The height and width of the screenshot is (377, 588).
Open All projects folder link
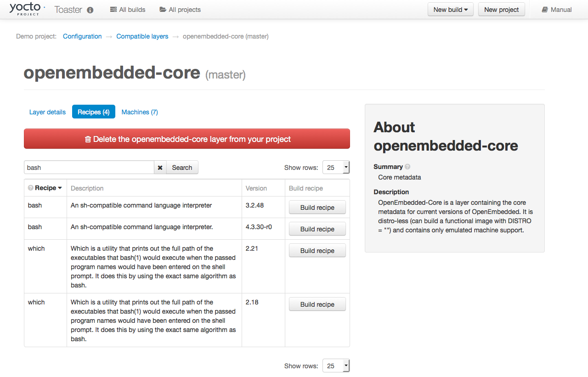click(180, 10)
